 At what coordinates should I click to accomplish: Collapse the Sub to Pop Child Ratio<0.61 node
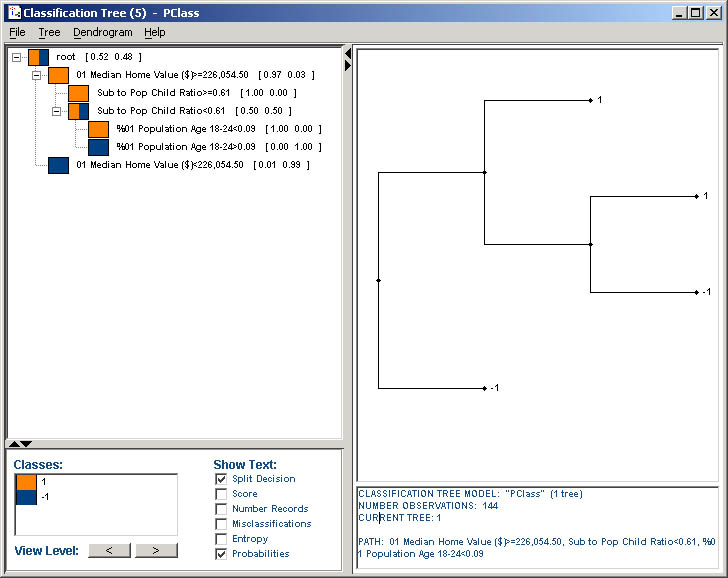pos(56,111)
